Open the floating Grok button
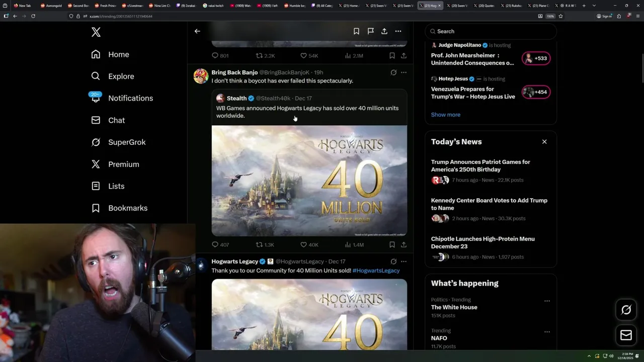This screenshot has height=362, width=644. (x=626, y=310)
